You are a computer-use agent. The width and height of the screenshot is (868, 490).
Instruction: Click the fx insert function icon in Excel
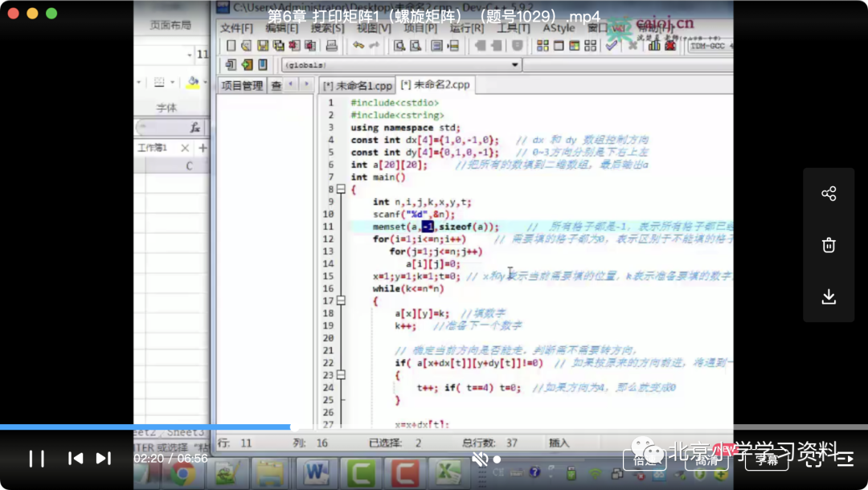(x=194, y=128)
